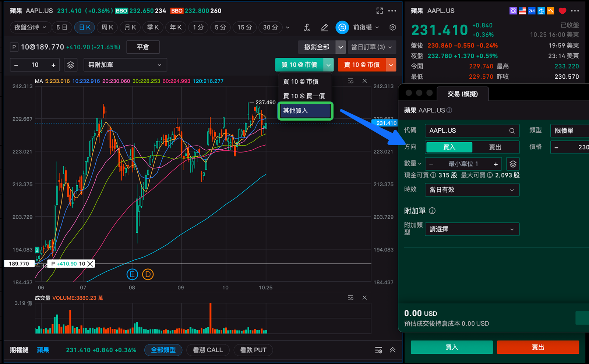Select the drawing pencil tool
This screenshot has height=364, width=589.
pyautogui.click(x=324, y=28)
